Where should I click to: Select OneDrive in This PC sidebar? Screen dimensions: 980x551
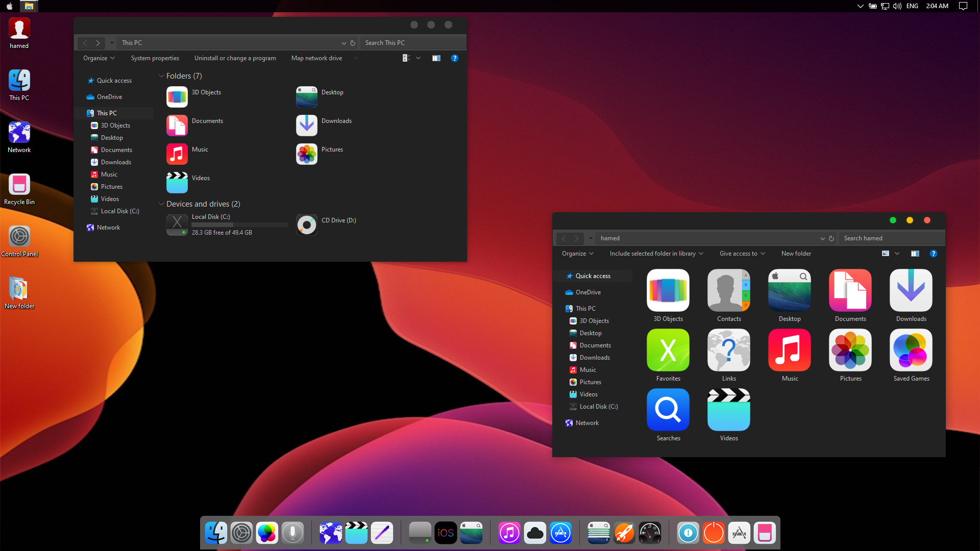click(x=109, y=97)
